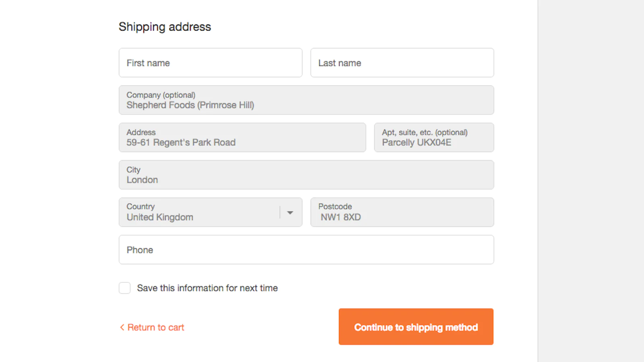This screenshot has width=644, height=362.
Task: Select the Company (optional) field
Action: point(306,100)
